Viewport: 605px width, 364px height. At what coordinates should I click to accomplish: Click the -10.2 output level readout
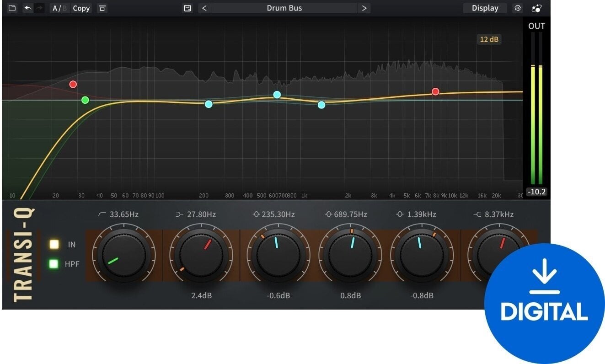coord(536,192)
